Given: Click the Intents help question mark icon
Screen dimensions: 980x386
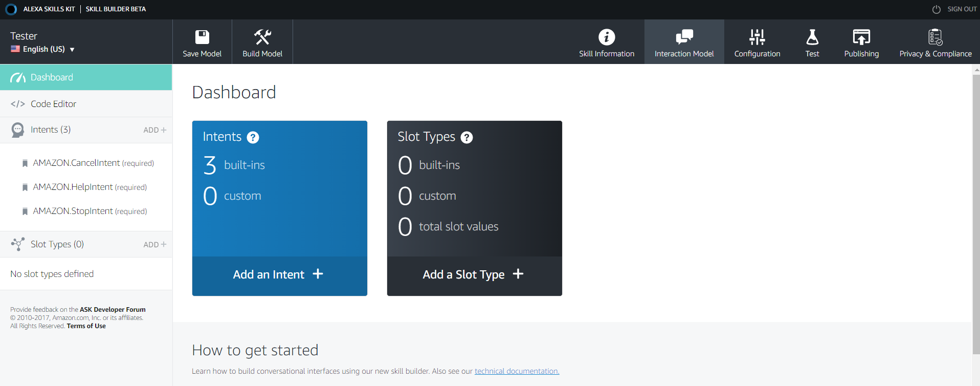Looking at the screenshot, I should (253, 137).
